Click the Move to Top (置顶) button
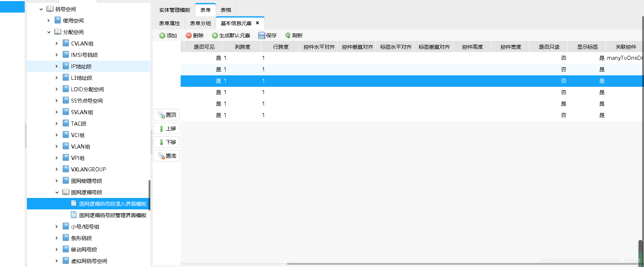644x267 pixels. pos(167,115)
